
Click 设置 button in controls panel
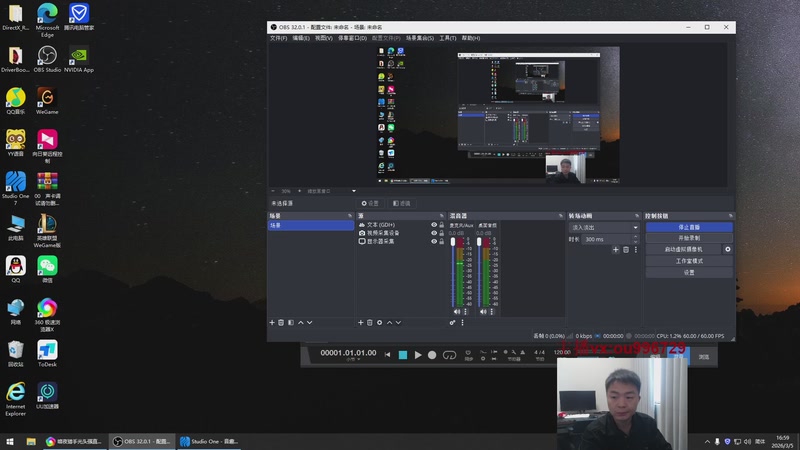pos(689,272)
